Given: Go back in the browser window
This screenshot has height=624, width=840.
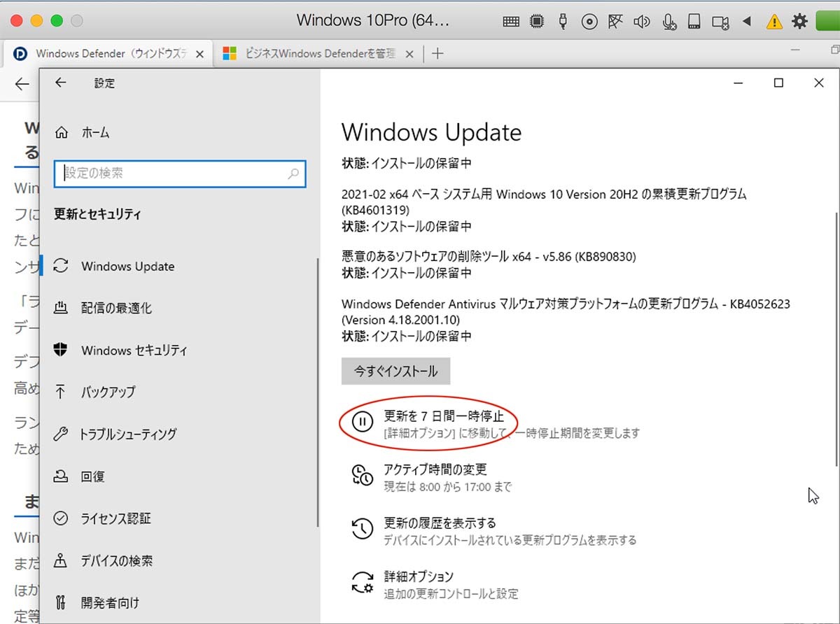Looking at the screenshot, I should [22, 85].
